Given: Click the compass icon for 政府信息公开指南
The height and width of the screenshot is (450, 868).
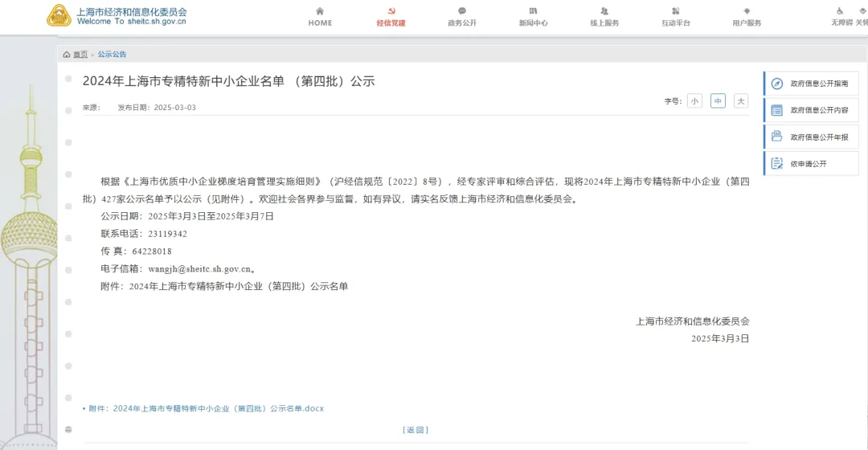Looking at the screenshot, I should pos(776,84).
